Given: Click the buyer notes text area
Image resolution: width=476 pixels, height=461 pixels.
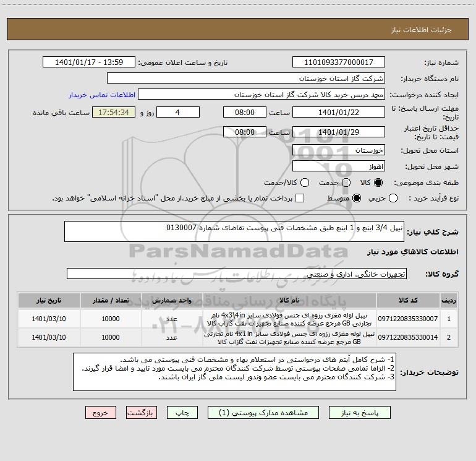Looking at the screenshot, I should pyautogui.click(x=234, y=372).
